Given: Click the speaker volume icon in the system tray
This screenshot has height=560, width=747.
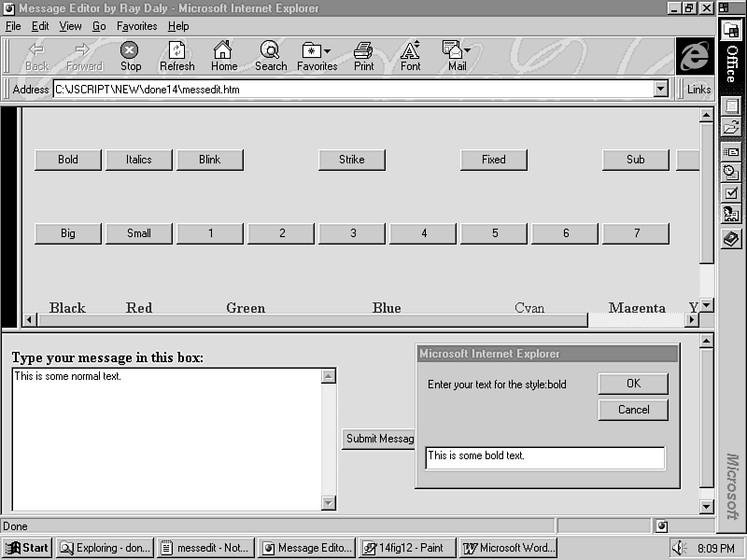Looking at the screenshot, I should (x=680, y=548).
